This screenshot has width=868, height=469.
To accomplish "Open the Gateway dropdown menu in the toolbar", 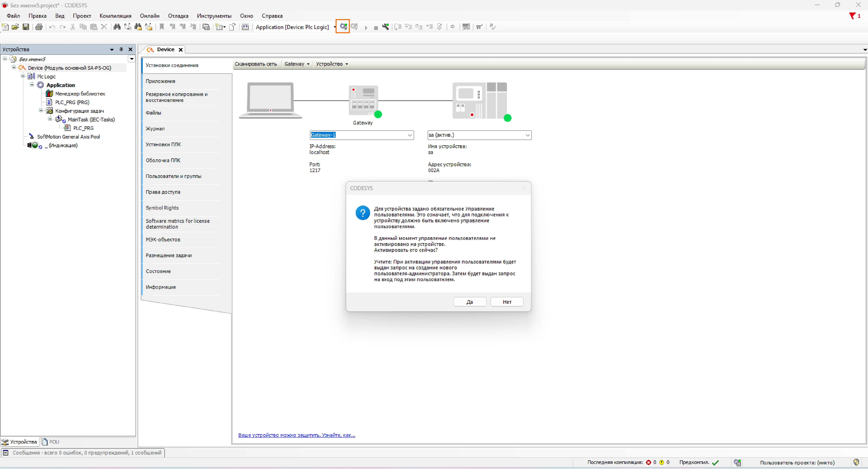I will pyautogui.click(x=297, y=64).
